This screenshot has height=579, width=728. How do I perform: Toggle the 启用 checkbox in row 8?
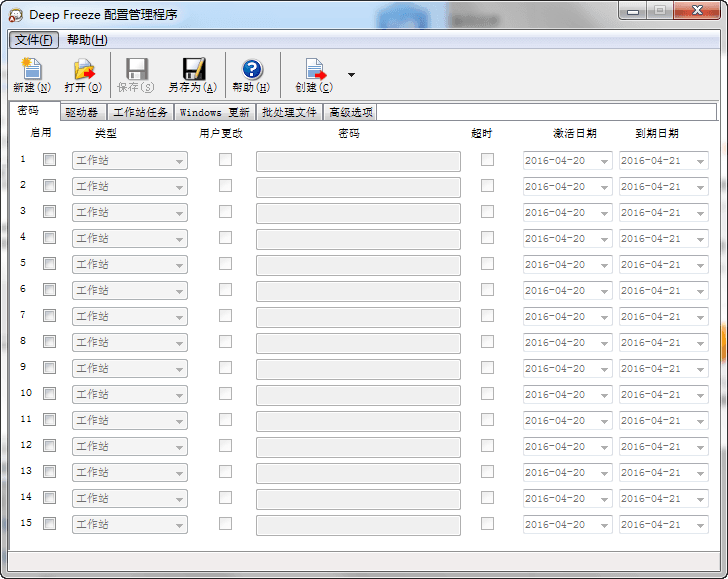[x=49, y=342]
